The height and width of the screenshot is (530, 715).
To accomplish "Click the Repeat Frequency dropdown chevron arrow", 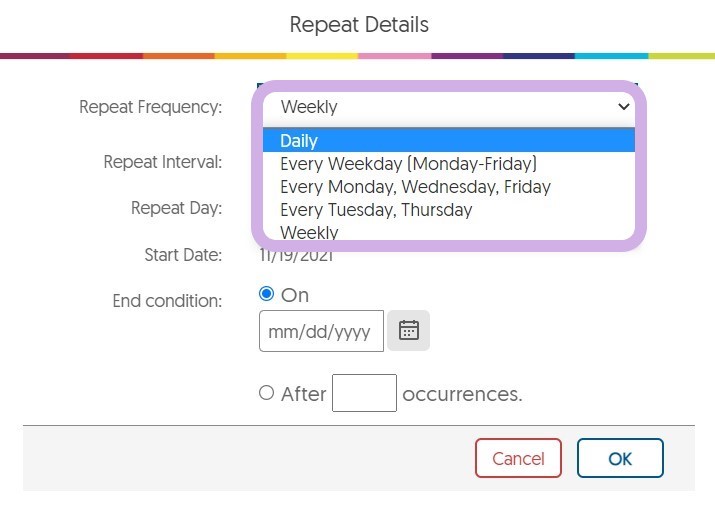I will (624, 106).
